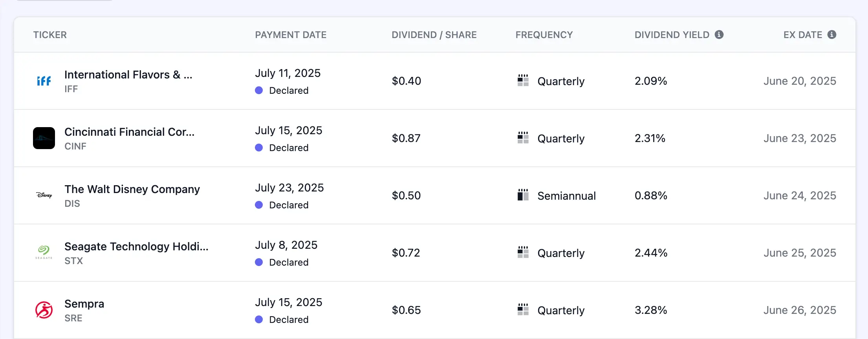Screen dimensions: 868x339
Task: Sort by the Payment Date column header
Action: click(x=291, y=35)
